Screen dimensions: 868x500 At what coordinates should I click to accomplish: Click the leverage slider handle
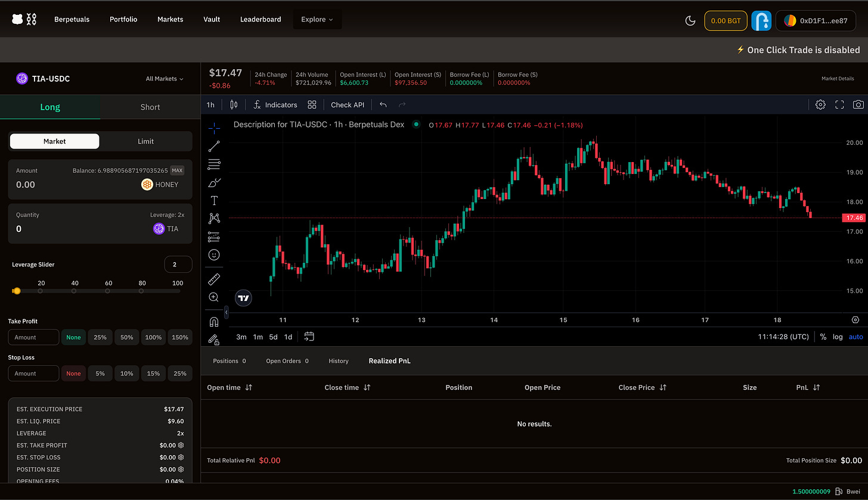coord(16,291)
